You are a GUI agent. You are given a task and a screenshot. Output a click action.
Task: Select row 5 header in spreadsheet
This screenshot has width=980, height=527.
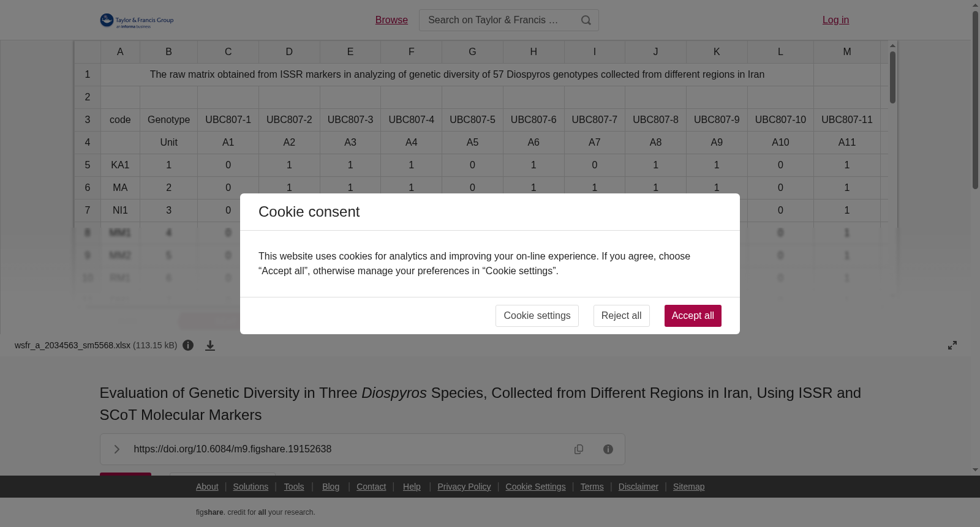click(88, 165)
